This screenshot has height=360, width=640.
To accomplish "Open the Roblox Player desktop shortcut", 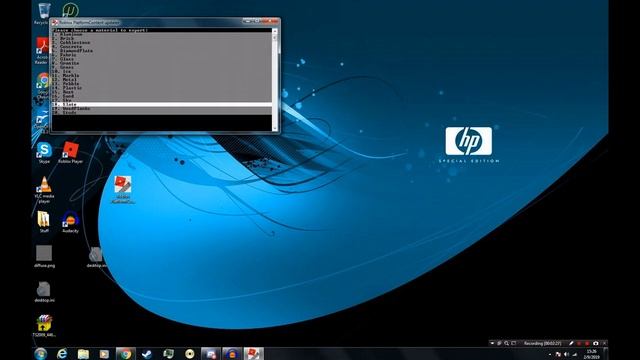I will coord(70,153).
